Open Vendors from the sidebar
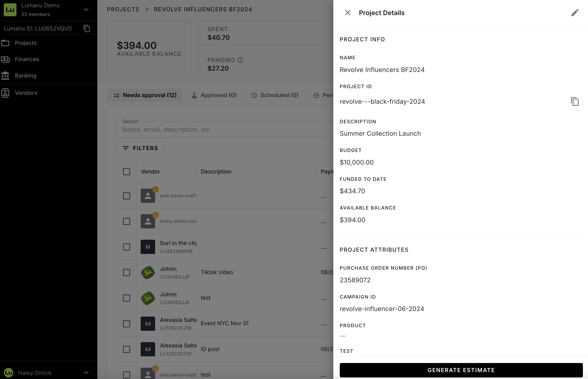 click(26, 93)
